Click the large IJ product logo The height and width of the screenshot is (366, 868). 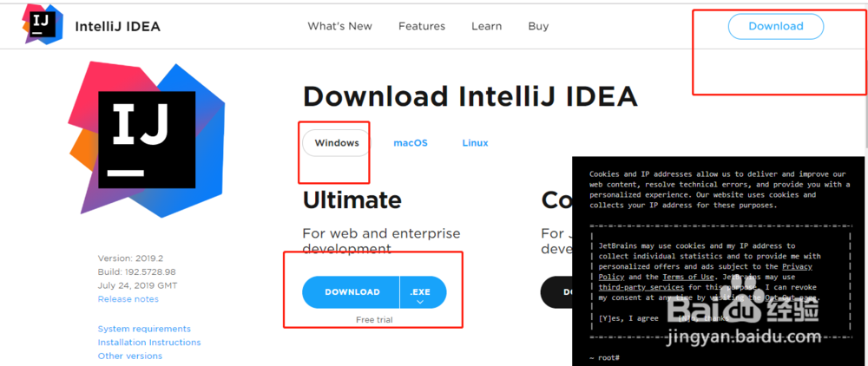[146, 141]
